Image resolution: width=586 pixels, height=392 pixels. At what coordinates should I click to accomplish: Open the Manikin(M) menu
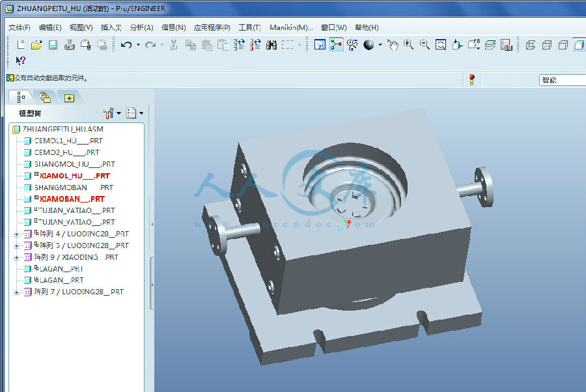point(291,27)
